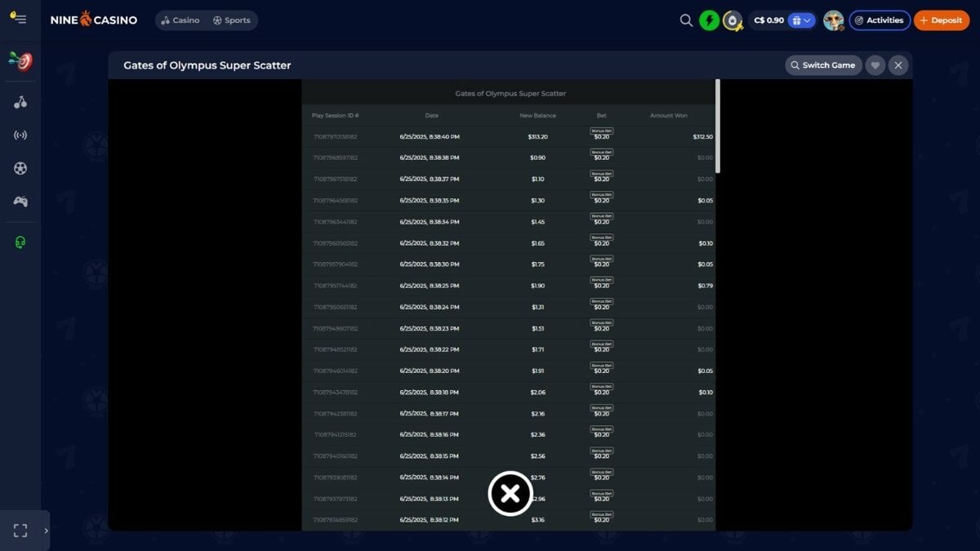Open the Activities button
This screenshot has height=551, width=980.
(x=880, y=20)
